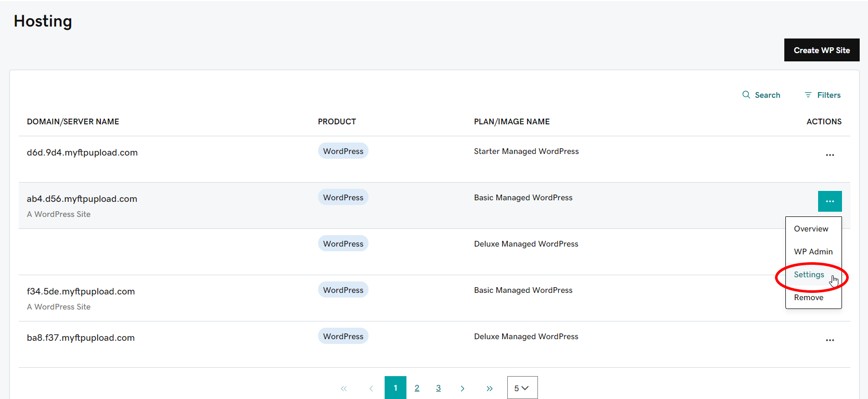Click the Search magnifier icon

(x=746, y=95)
